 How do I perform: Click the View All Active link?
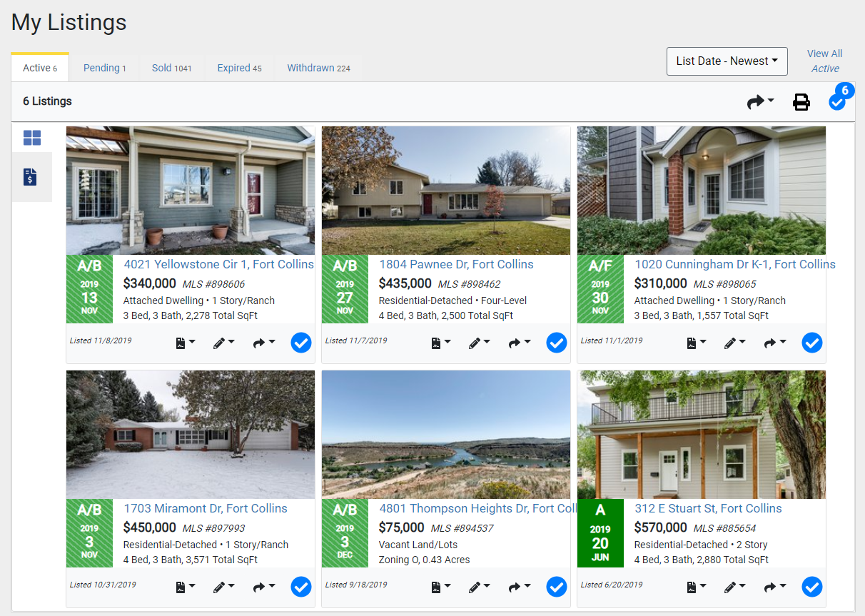(x=824, y=61)
